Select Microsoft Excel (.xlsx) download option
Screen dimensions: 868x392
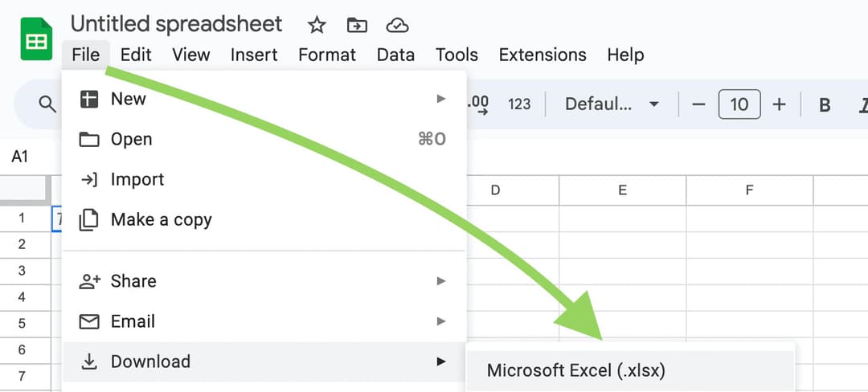631,370
